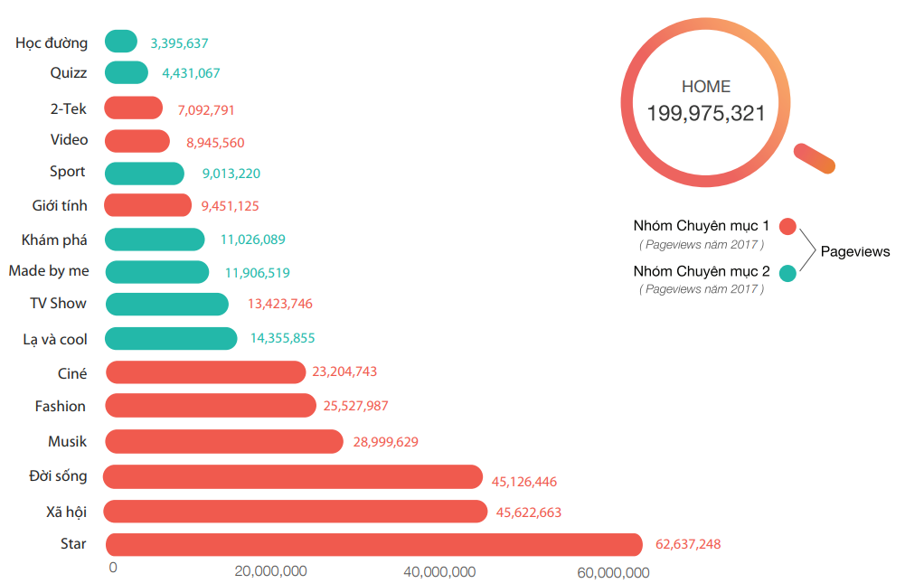Viewport: 924px width, 583px height.
Task: Click the magnifier's orange handle
Action: pos(814,158)
